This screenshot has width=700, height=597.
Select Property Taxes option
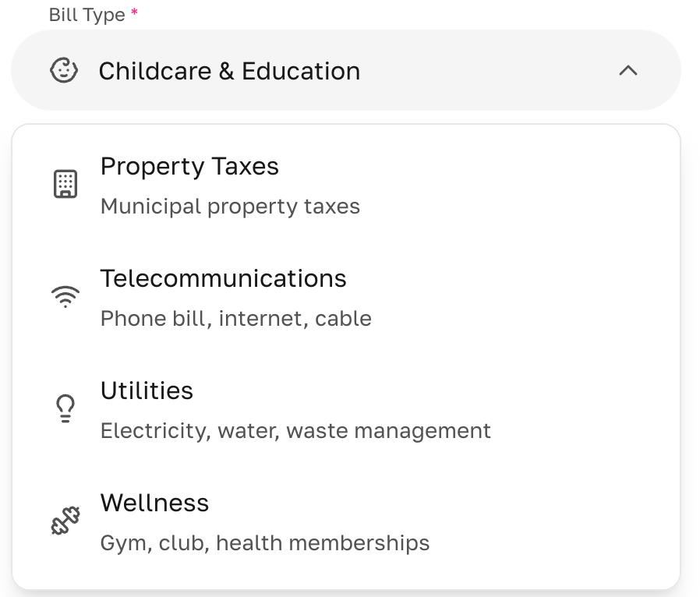(x=346, y=185)
